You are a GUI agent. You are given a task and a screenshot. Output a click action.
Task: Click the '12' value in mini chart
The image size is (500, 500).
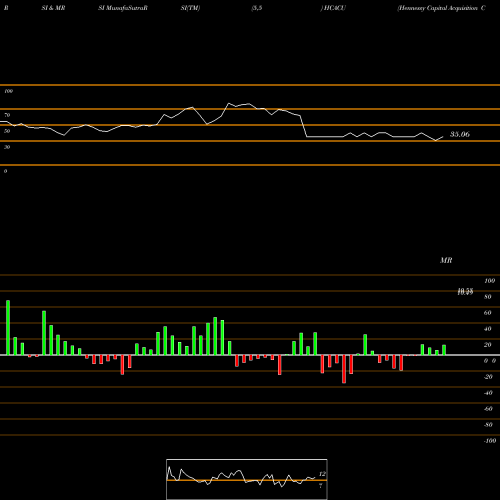point(322,474)
